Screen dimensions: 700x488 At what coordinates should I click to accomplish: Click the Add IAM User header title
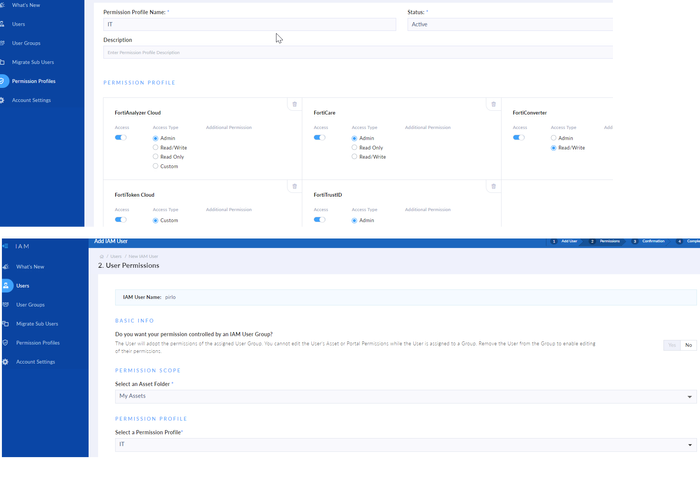111,241
